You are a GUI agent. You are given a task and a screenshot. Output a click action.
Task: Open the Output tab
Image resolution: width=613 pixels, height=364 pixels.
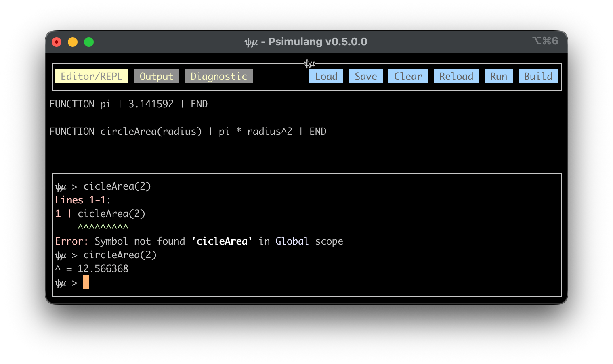(156, 76)
